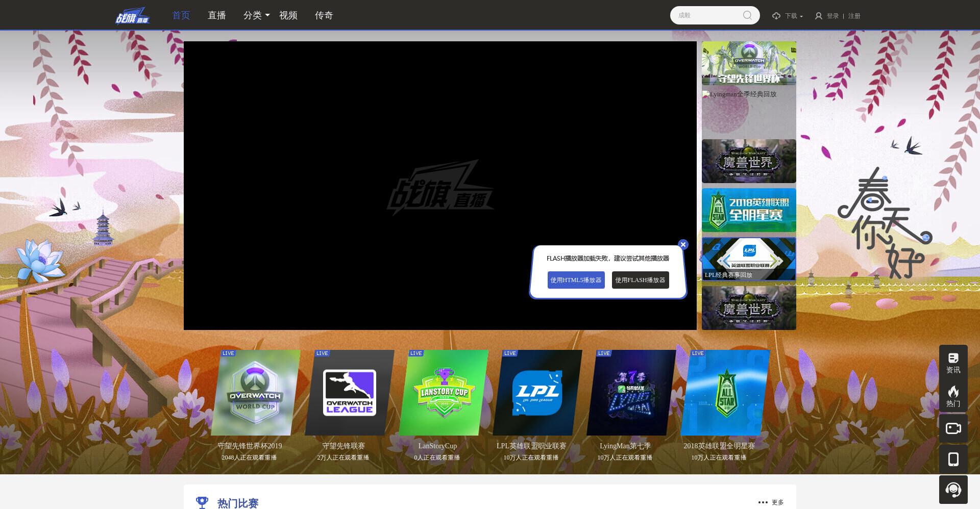This screenshot has height=509, width=980.
Task: Click the user profile icon
Action: pyautogui.click(x=819, y=16)
